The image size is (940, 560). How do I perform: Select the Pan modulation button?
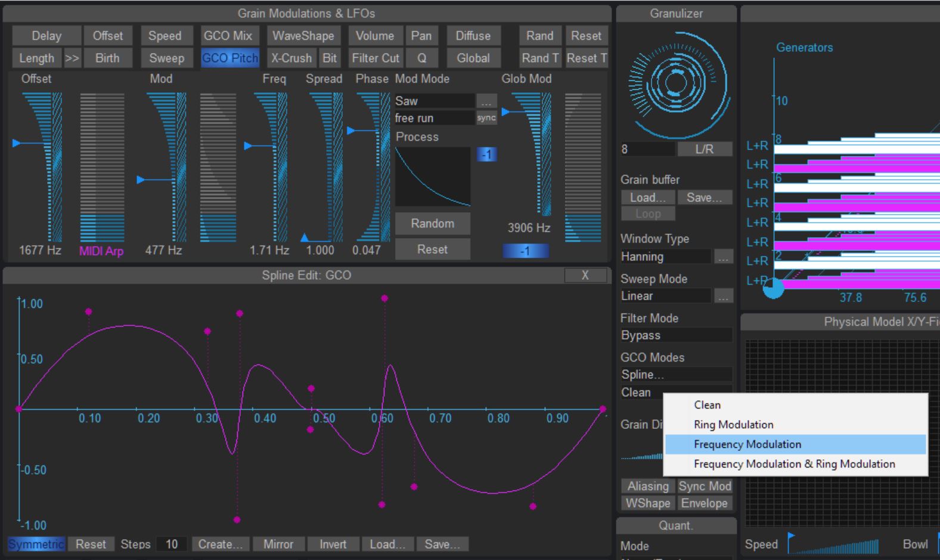click(421, 36)
